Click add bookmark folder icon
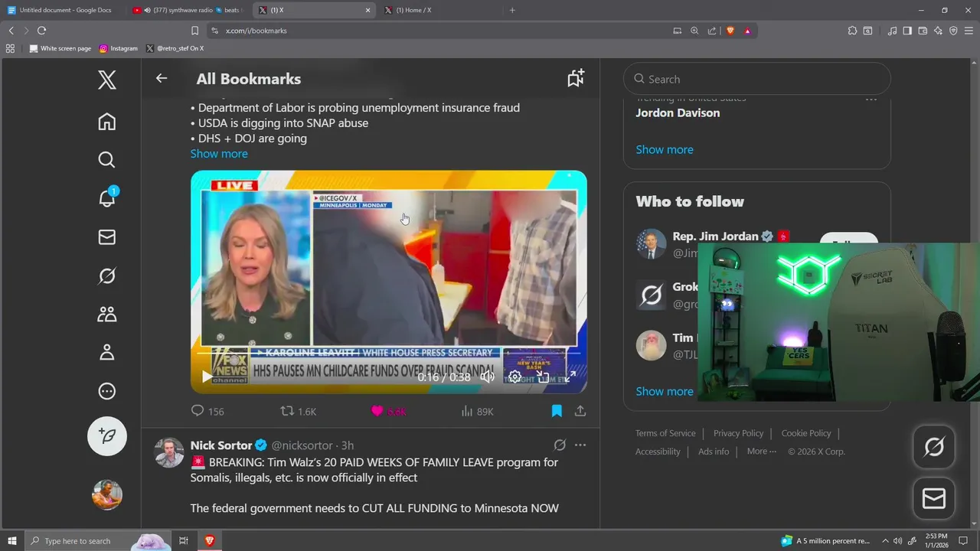Screen dimensions: 980x551 click(576, 78)
